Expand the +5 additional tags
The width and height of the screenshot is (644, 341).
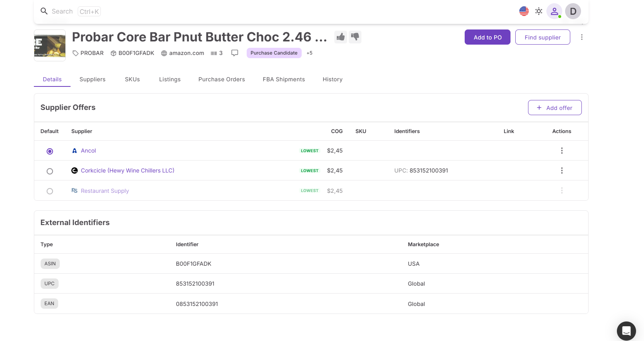309,53
